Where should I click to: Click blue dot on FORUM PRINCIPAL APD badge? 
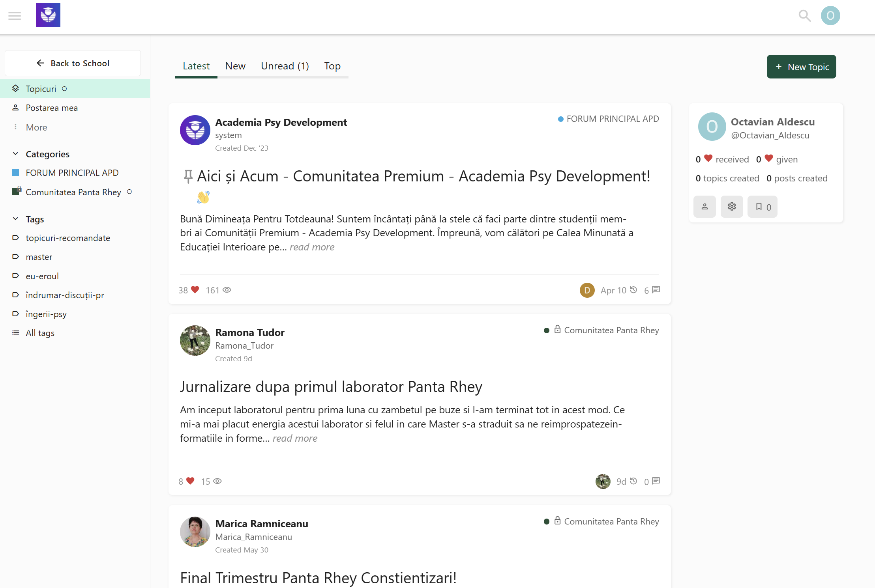[560, 119]
